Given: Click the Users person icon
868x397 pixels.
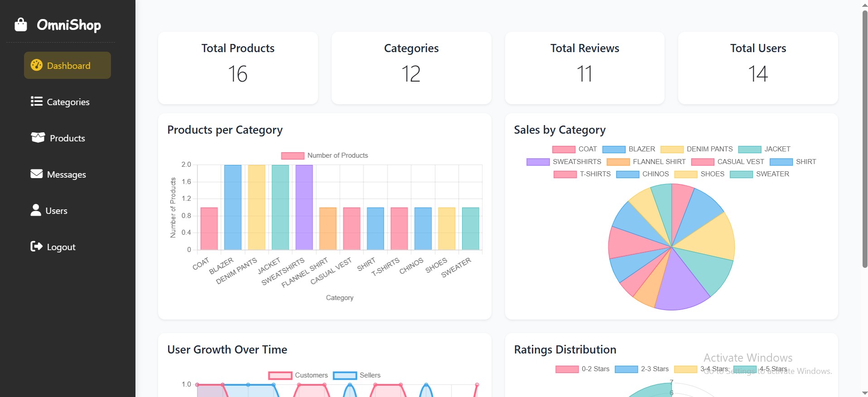Looking at the screenshot, I should (x=36, y=210).
